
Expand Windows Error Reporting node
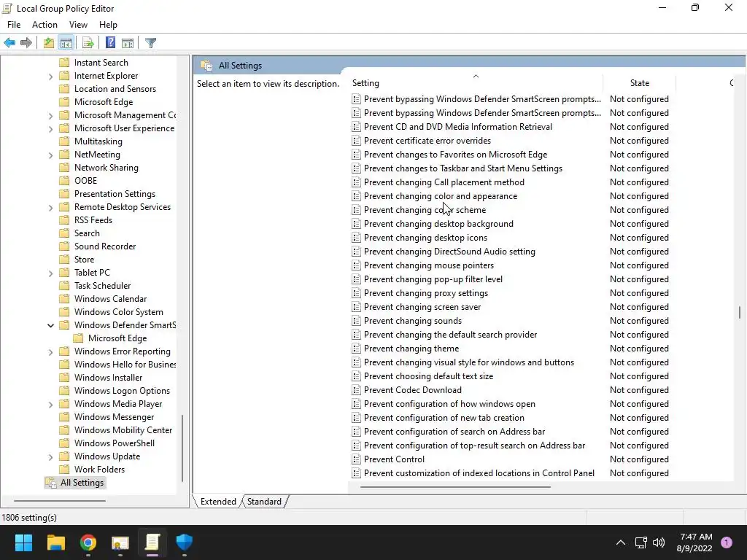click(x=50, y=351)
